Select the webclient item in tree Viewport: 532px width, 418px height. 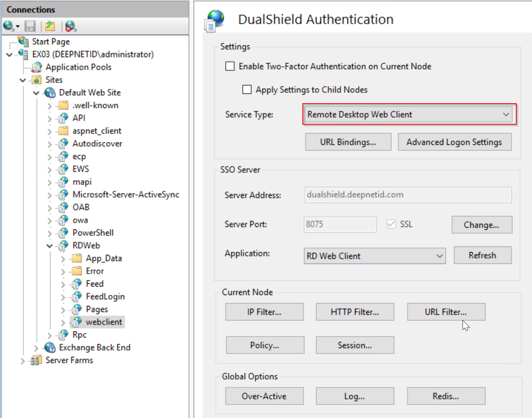[103, 322]
